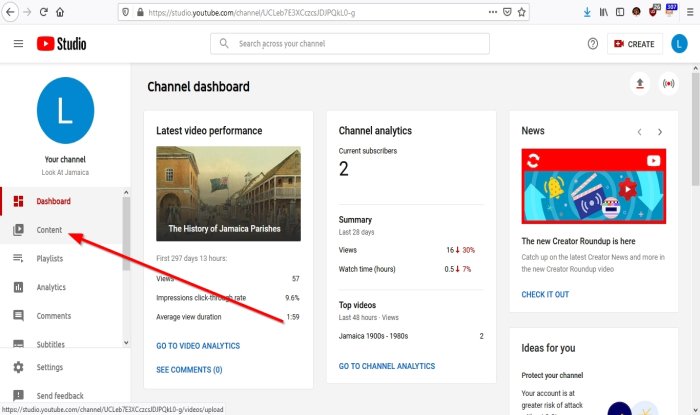Open the Creator Roundup news thumbnail
This screenshot has width=700, height=415.
[x=593, y=186]
